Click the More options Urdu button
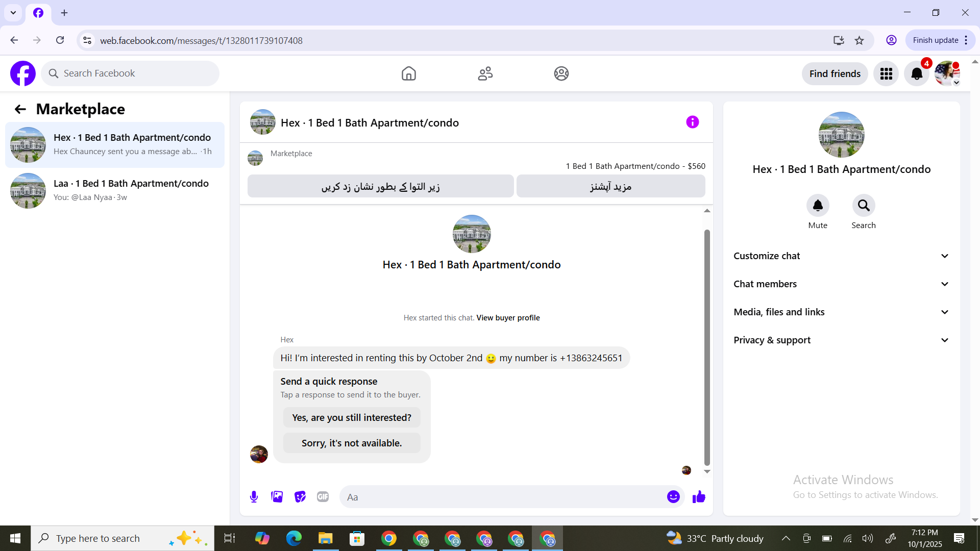This screenshot has width=980, height=551. click(611, 186)
